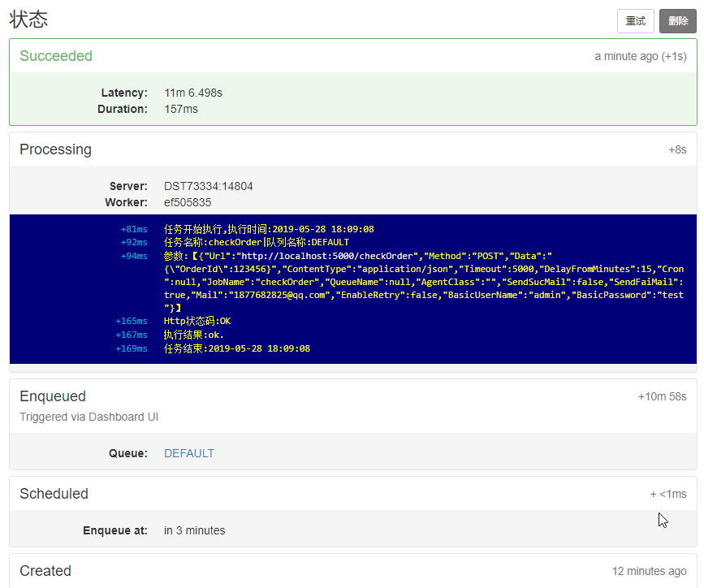704x588 pixels.
Task: Click the Created section header
Action: pyautogui.click(x=45, y=571)
